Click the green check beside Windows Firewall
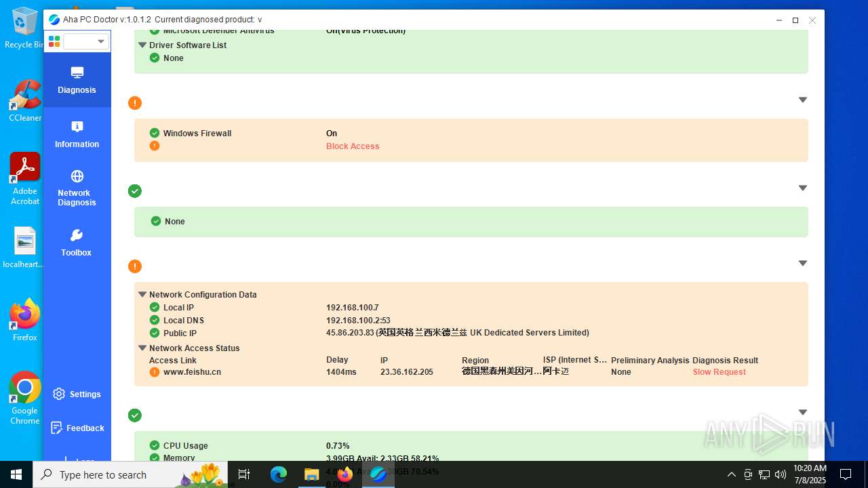Viewport: 868px width, 488px height. pyautogui.click(x=155, y=134)
